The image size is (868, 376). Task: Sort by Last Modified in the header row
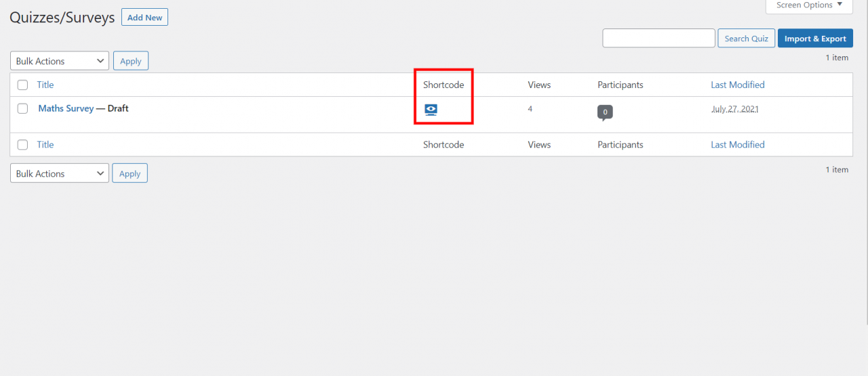point(738,85)
